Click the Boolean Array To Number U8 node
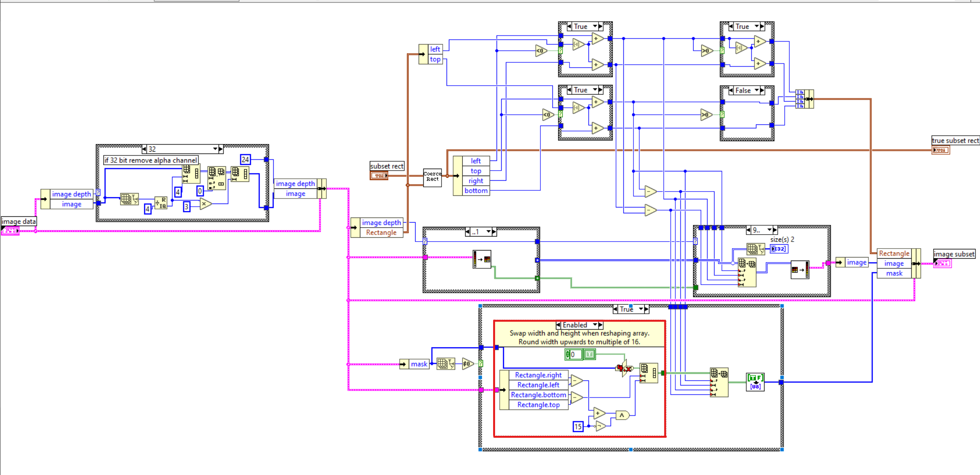Screen dimensions: 980x475 click(755, 382)
